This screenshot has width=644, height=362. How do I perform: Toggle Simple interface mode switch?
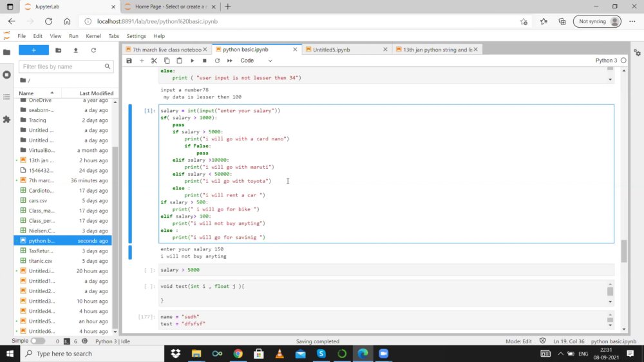coord(38,341)
